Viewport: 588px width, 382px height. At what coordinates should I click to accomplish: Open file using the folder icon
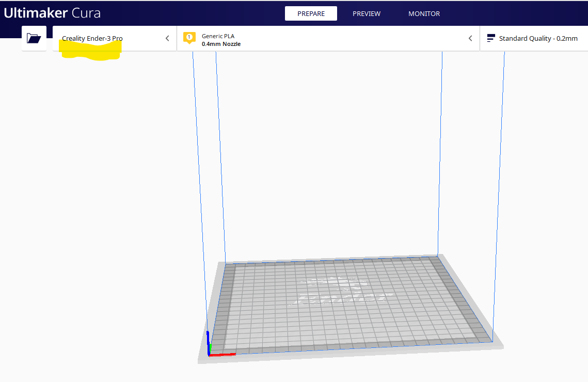[x=34, y=38]
